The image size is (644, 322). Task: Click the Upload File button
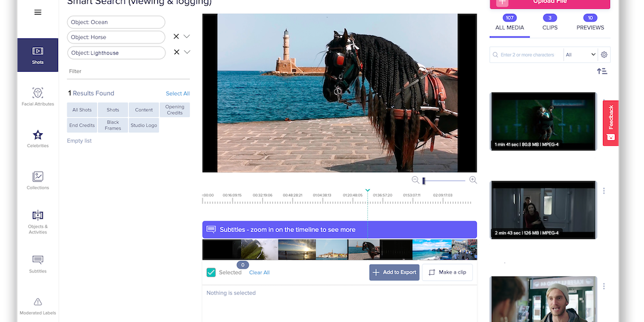[x=550, y=3]
